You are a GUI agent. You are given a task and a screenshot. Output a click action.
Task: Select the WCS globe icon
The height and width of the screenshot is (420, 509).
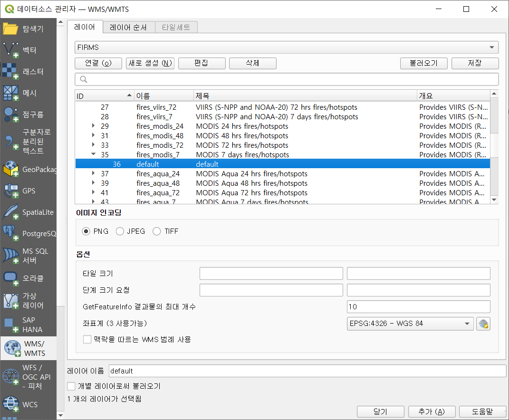pyautogui.click(x=10, y=404)
